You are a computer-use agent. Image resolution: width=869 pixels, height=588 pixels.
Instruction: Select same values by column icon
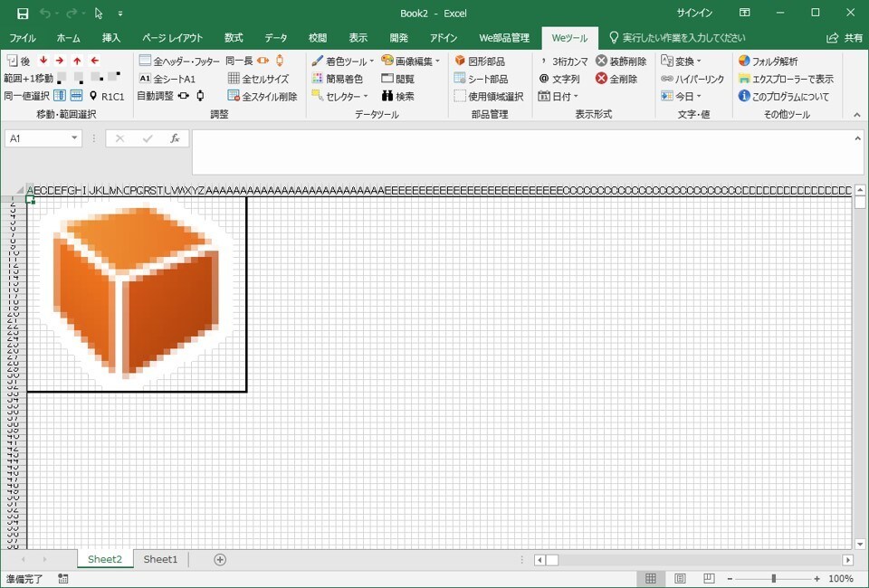coord(60,96)
